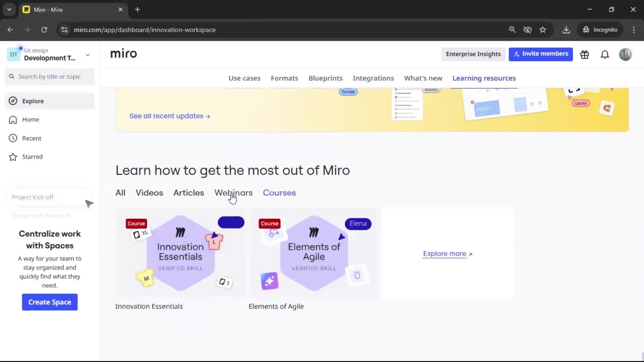Bookmark this page with the star icon
This screenshot has width=644, height=362.
(543, 29)
